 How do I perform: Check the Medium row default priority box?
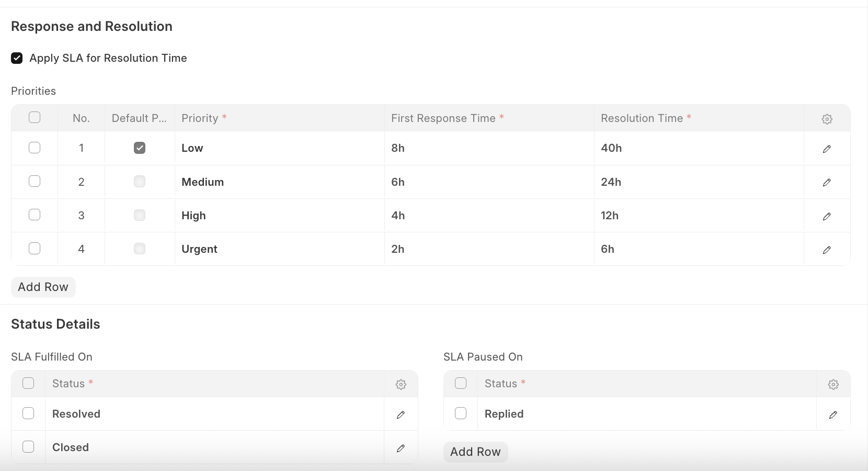pos(140,182)
